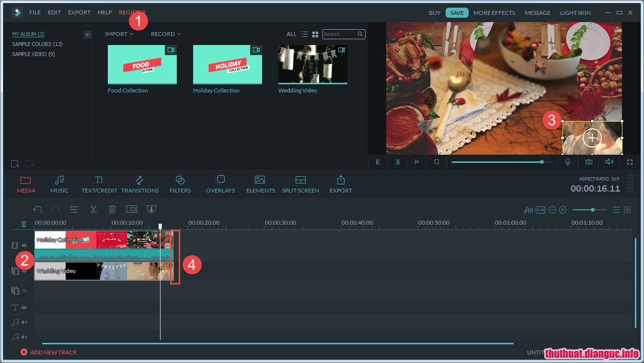Open the audio mixer
Viewport: 644px width, 363px height.
click(528, 210)
